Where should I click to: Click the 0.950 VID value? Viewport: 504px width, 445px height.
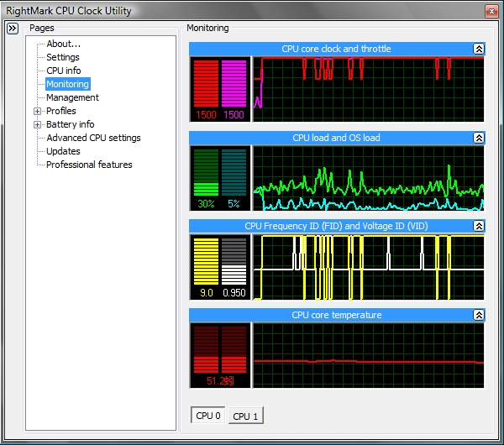coord(234,293)
